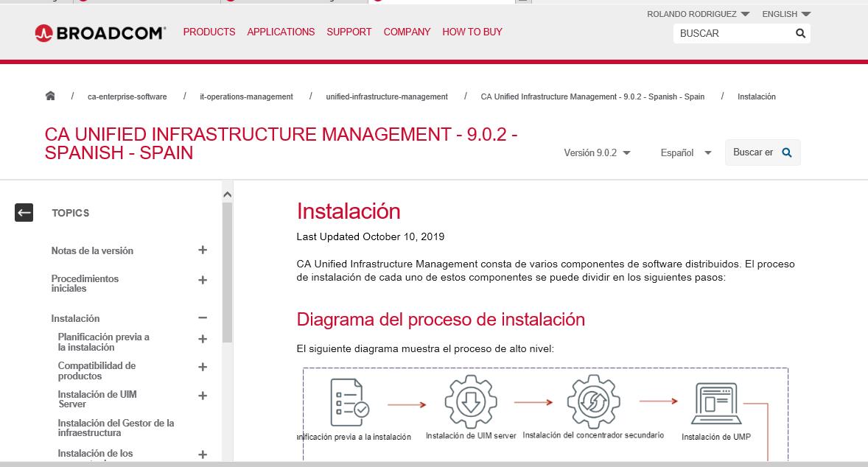Click the magnifier icon in BUSCAR field
Image resolution: width=868 pixels, height=467 pixels.
[x=800, y=33]
